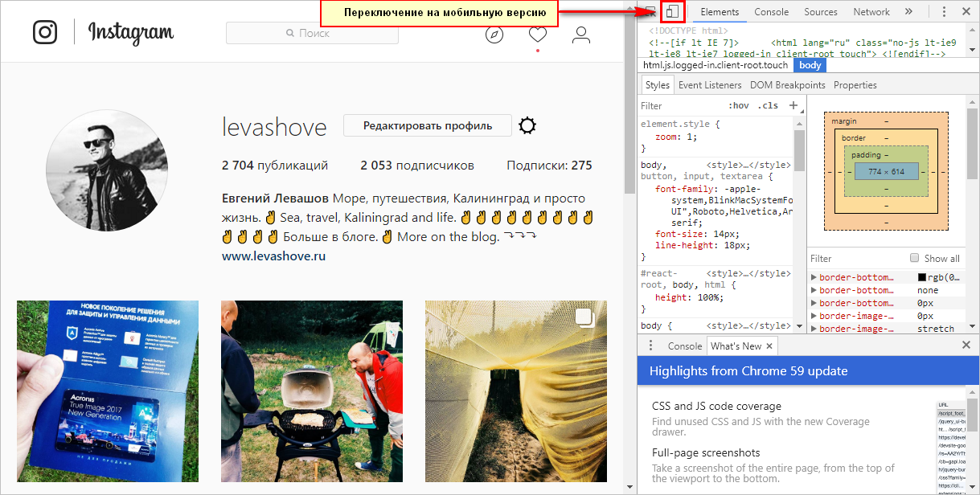This screenshot has height=495, width=980.
Task: Open the DOM Breakpoints pane
Action: pyautogui.click(x=787, y=85)
